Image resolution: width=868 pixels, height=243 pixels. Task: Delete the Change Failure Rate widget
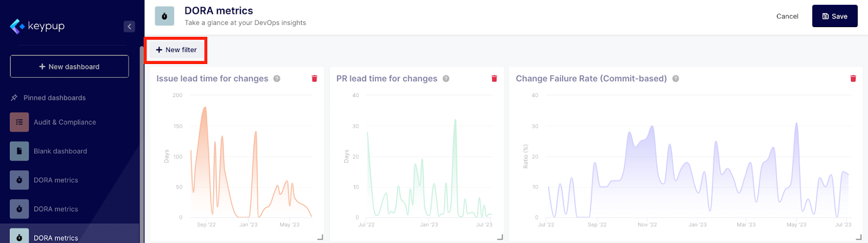[853, 79]
